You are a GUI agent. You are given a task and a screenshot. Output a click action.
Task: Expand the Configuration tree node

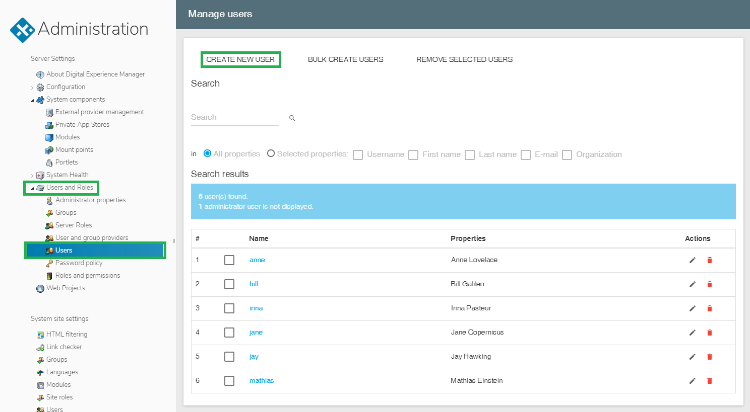click(32, 88)
